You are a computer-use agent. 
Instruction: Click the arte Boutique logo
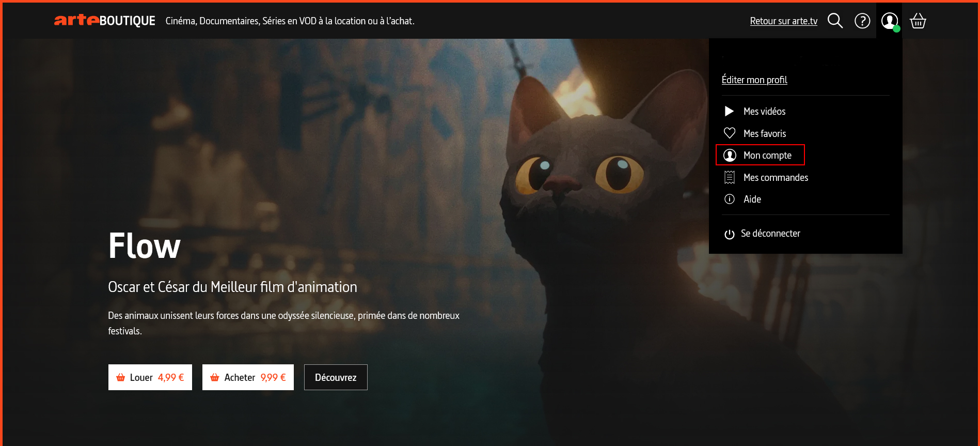coord(104,20)
